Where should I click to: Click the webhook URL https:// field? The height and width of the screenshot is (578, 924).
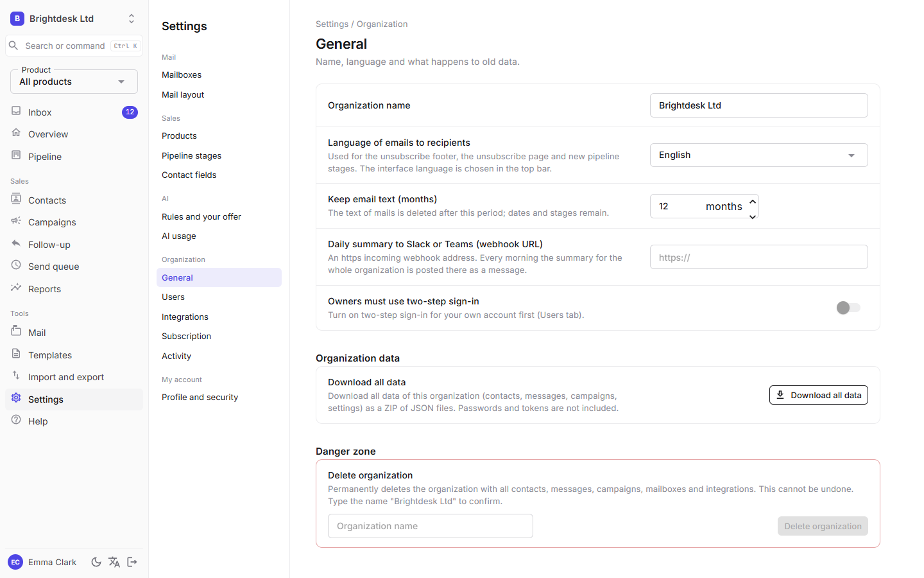point(758,258)
